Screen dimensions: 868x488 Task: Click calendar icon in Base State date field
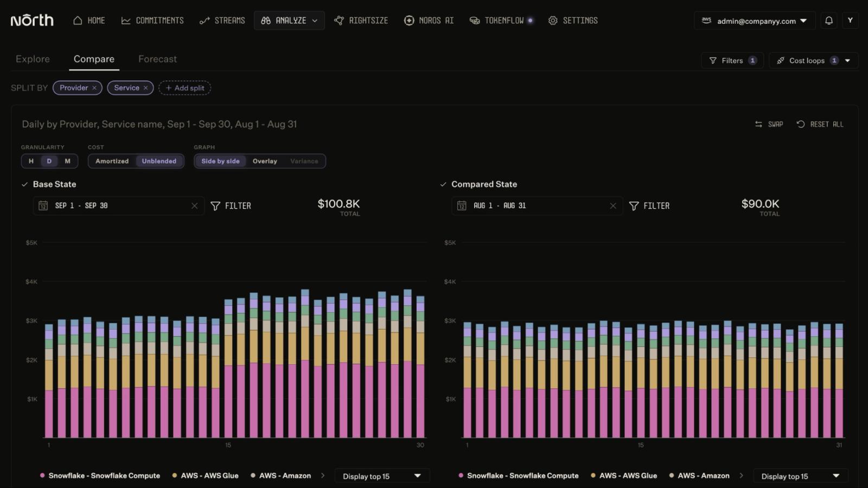point(43,206)
